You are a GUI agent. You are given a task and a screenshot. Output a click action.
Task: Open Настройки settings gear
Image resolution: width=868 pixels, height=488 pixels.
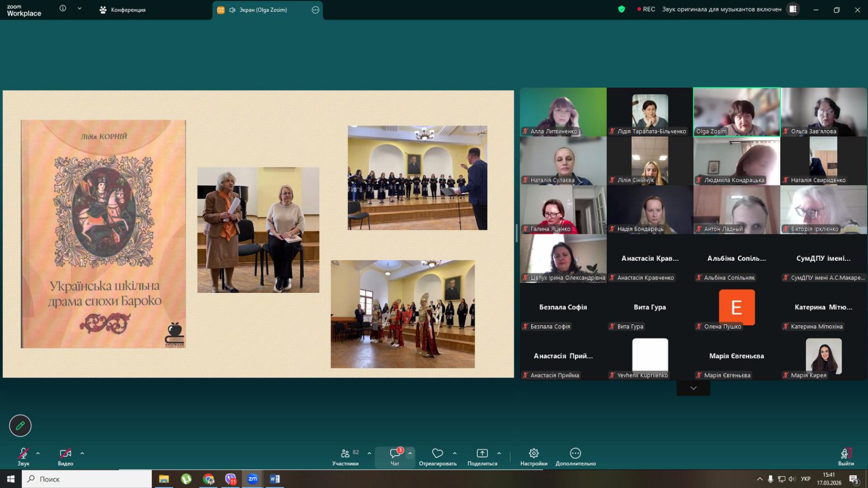click(533, 457)
